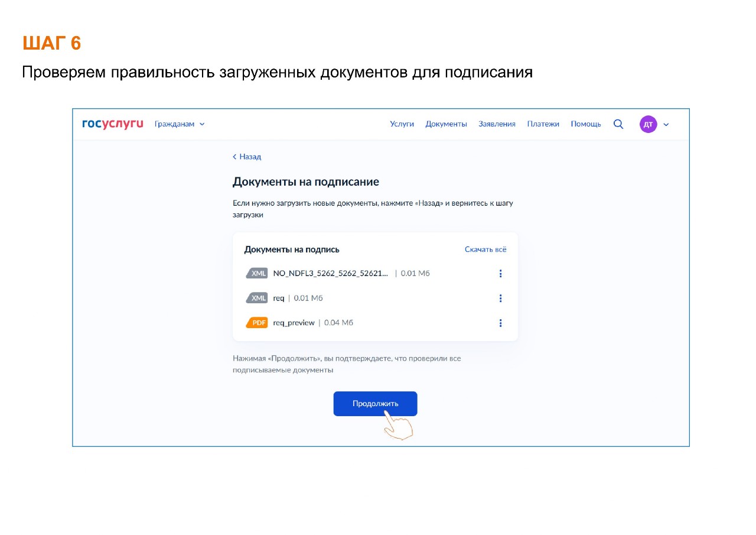Click XML icon next to req file
Screen dimensions: 756x535
click(257, 298)
